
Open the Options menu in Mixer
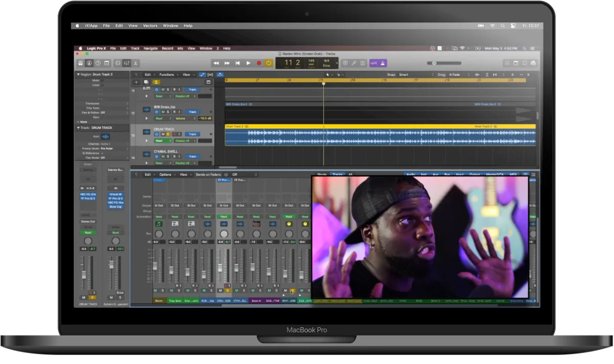point(167,174)
